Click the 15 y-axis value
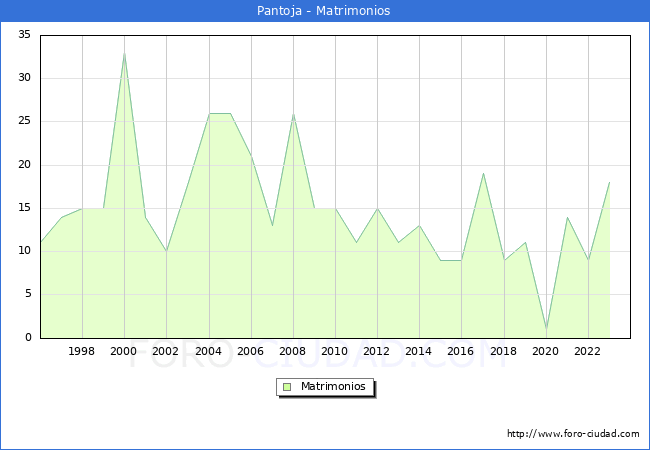Screen dimensions: 650x450 [24, 208]
